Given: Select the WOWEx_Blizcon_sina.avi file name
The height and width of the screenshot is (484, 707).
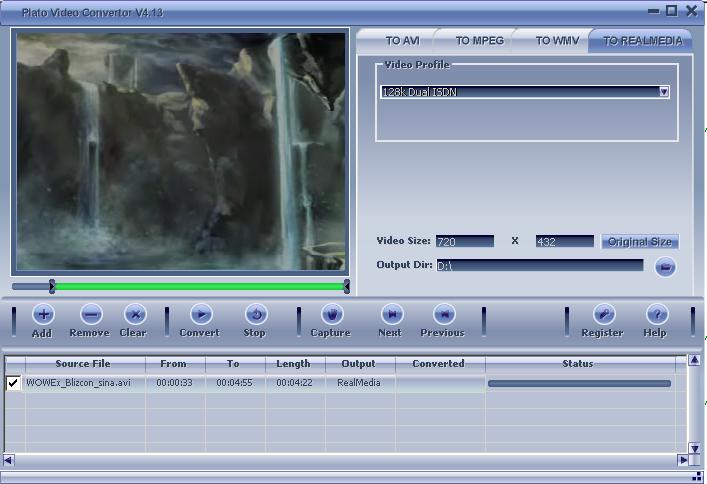Looking at the screenshot, I should [x=78, y=383].
